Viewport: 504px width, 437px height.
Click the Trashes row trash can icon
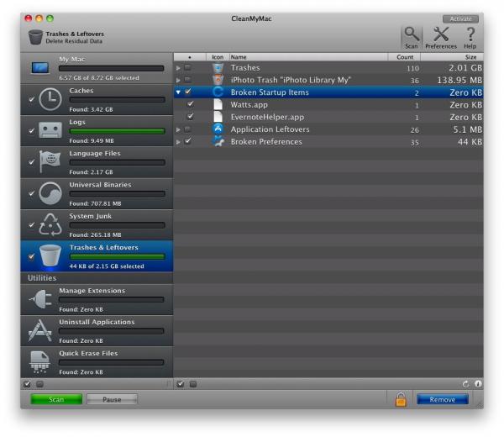pos(218,68)
